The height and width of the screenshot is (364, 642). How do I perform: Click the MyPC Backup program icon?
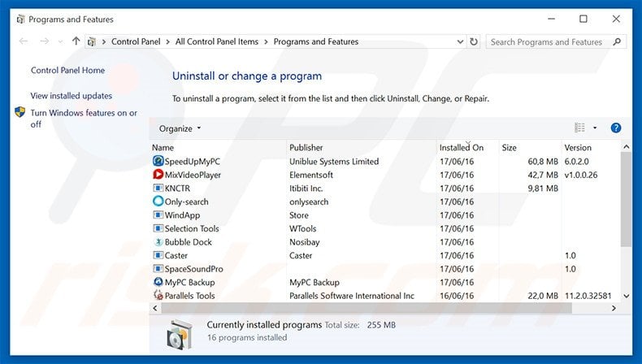[158, 282]
